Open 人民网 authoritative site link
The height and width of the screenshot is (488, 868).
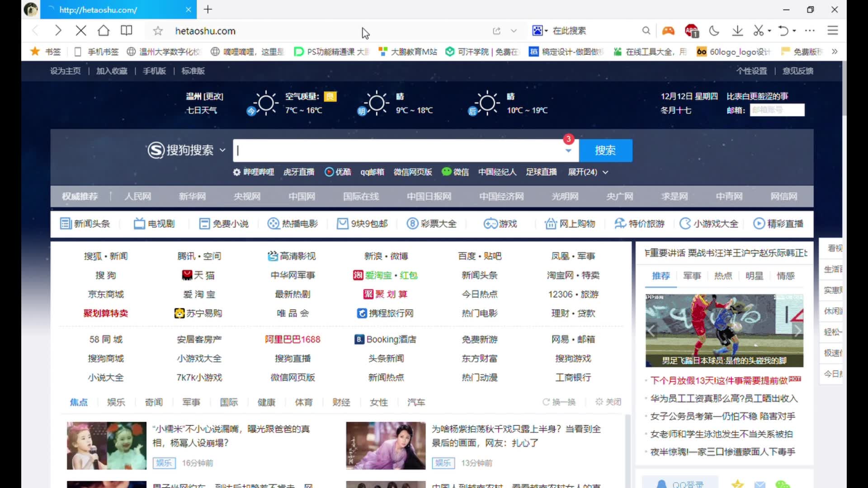138,197
